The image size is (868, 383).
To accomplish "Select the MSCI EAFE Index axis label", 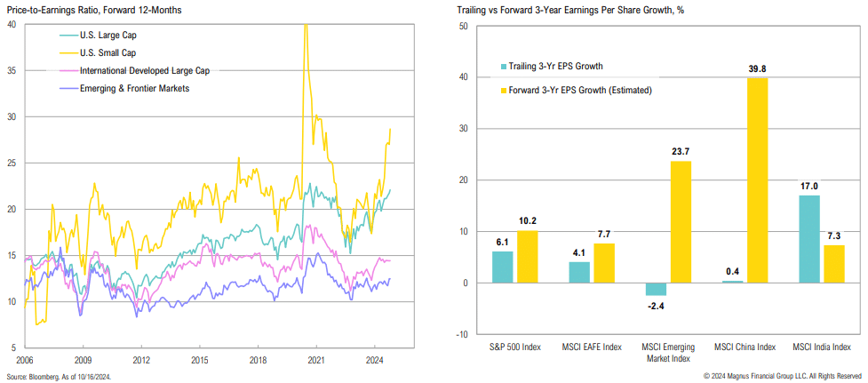I will coord(592,347).
